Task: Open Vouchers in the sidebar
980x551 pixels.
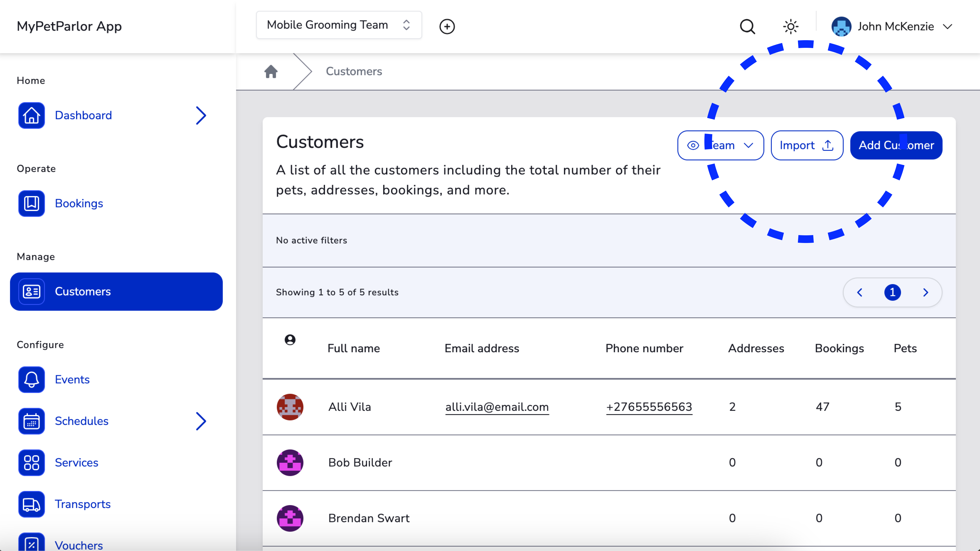Action: click(x=79, y=545)
